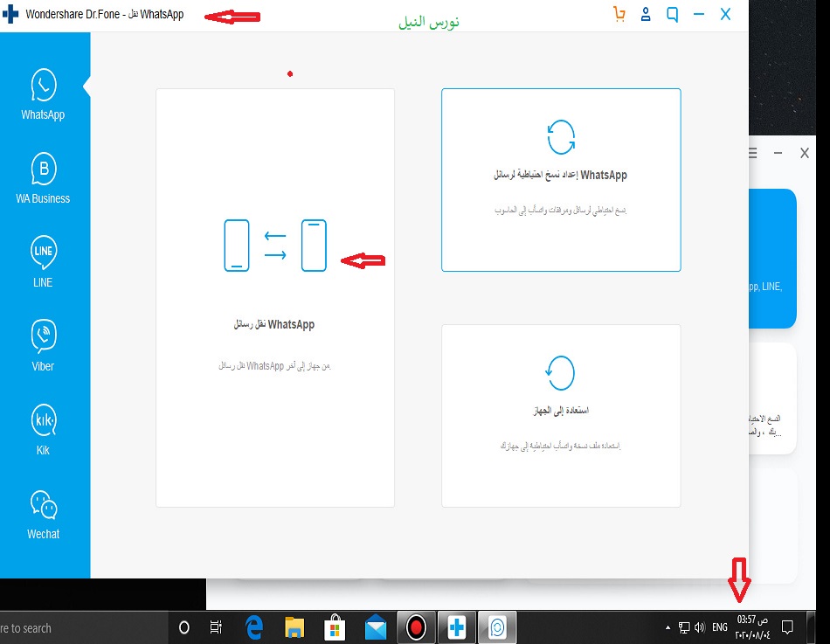This screenshot has width=830, height=644.
Task: Click the orange shopping cart icon
Action: (x=619, y=15)
